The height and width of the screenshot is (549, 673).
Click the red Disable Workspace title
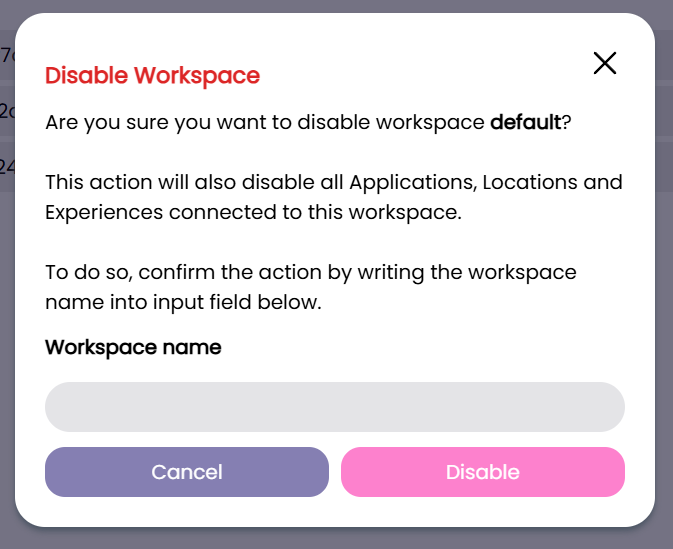coord(153,75)
